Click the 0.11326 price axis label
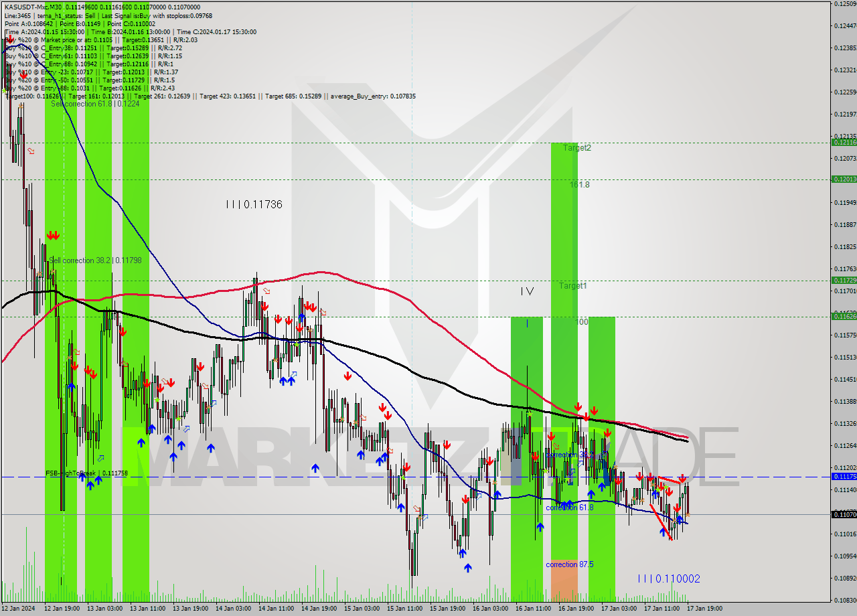The width and height of the screenshot is (857, 616). point(845,423)
